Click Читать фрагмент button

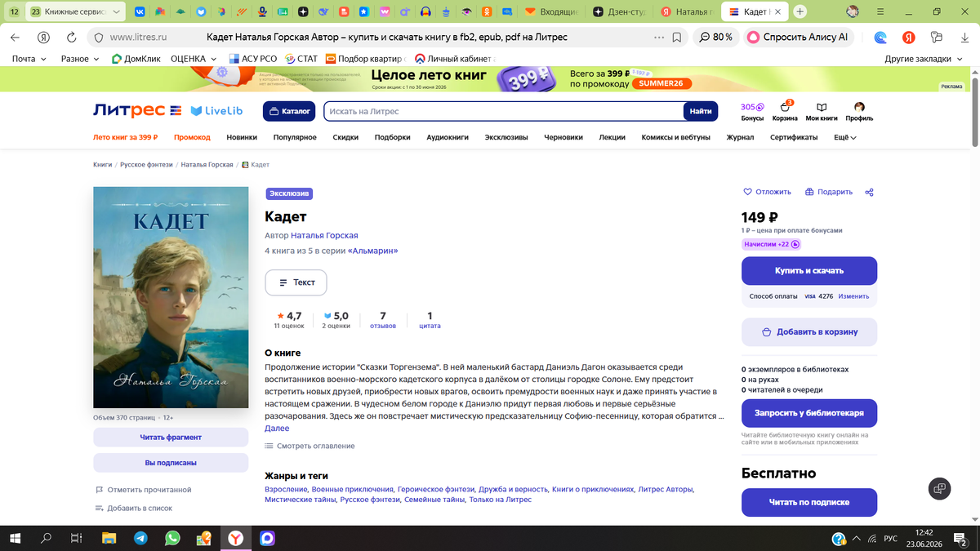[171, 438]
